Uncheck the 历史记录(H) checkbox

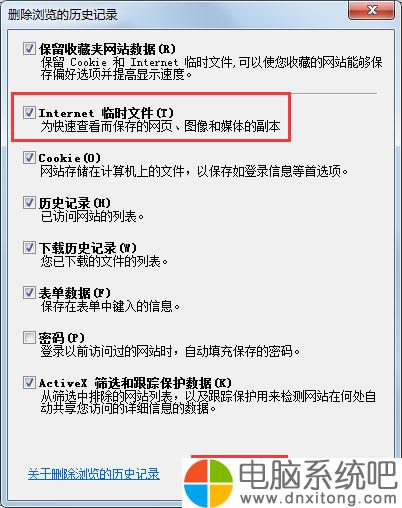[x=29, y=202]
